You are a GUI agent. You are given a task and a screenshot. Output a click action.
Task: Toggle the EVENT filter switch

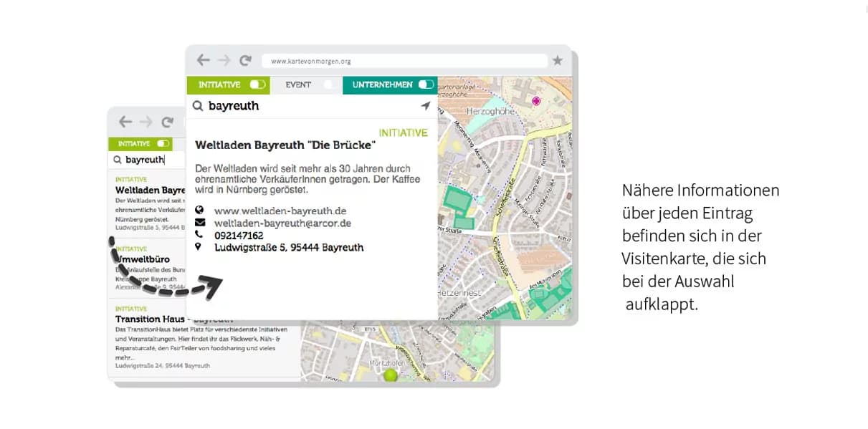tap(330, 85)
